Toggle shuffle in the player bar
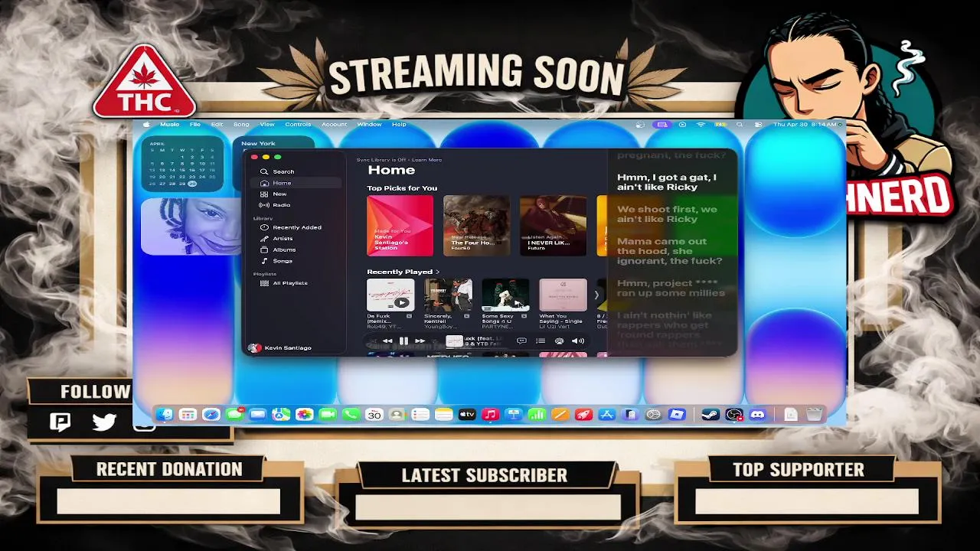980x551 pixels. 372,341
